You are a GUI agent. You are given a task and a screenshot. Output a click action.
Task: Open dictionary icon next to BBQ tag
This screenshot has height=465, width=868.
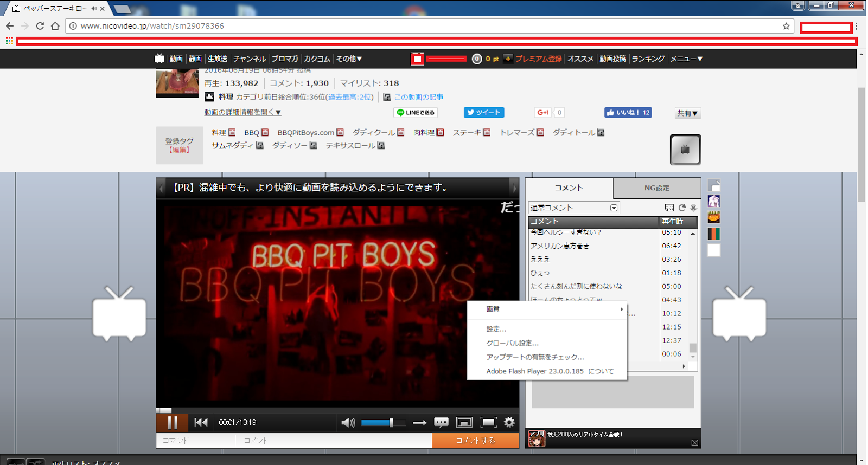[x=265, y=132]
